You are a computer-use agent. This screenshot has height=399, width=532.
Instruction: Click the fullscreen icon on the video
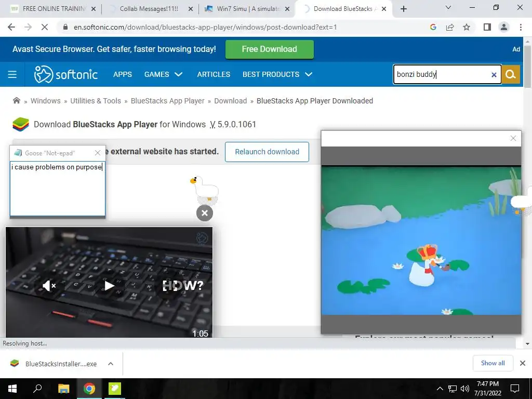pyautogui.click(x=170, y=286)
